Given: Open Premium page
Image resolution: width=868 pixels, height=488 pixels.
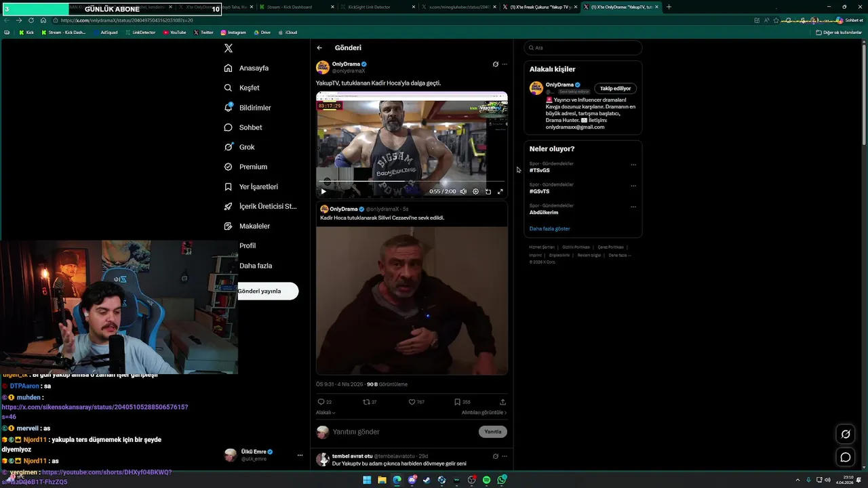Looking at the screenshot, I should tap(245, 167).
